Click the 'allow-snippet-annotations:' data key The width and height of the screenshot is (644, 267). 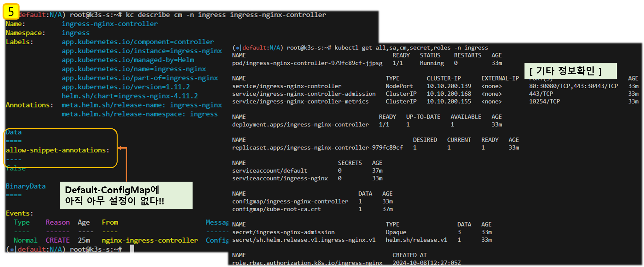point(57,150)
